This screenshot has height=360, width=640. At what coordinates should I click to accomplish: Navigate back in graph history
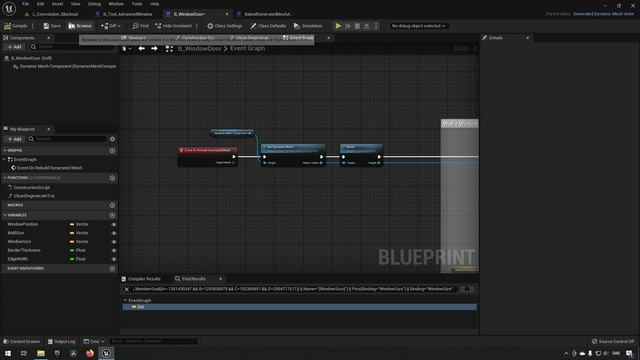click(x=142, y=49)
